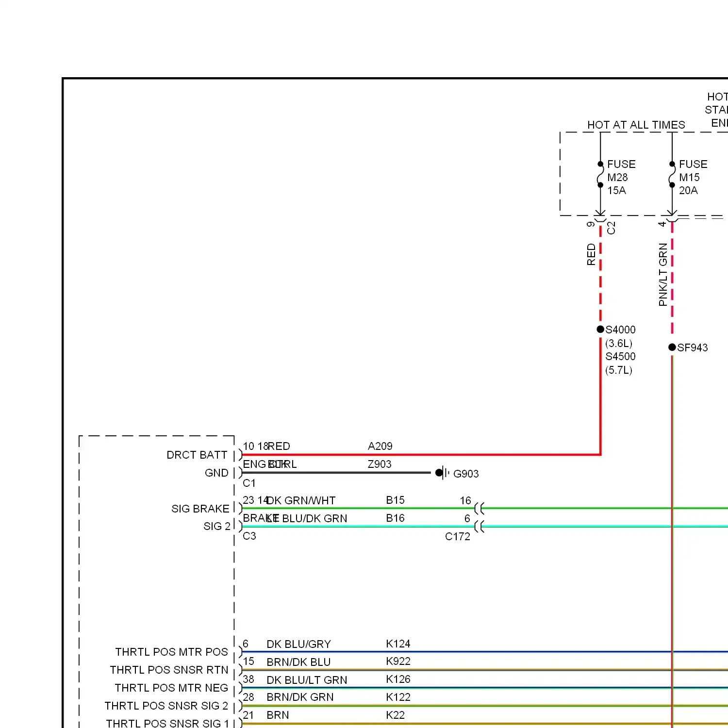Select pin number 38 on the DK BLU/LT GRN wire
This screenshot has height=728, width=728.
(248, 679)
